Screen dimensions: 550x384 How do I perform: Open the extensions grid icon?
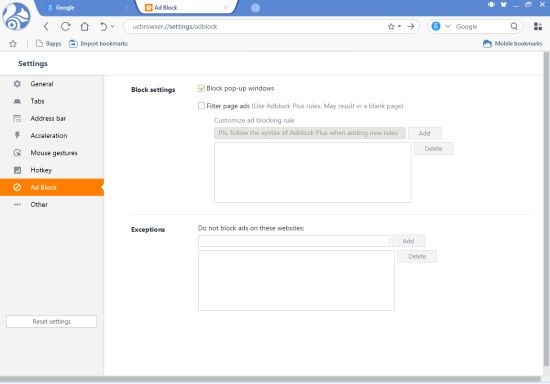[x=538, y=26]
